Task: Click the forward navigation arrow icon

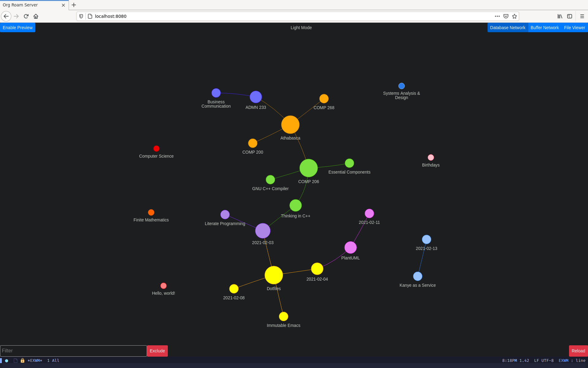Action: pos(16,16)
